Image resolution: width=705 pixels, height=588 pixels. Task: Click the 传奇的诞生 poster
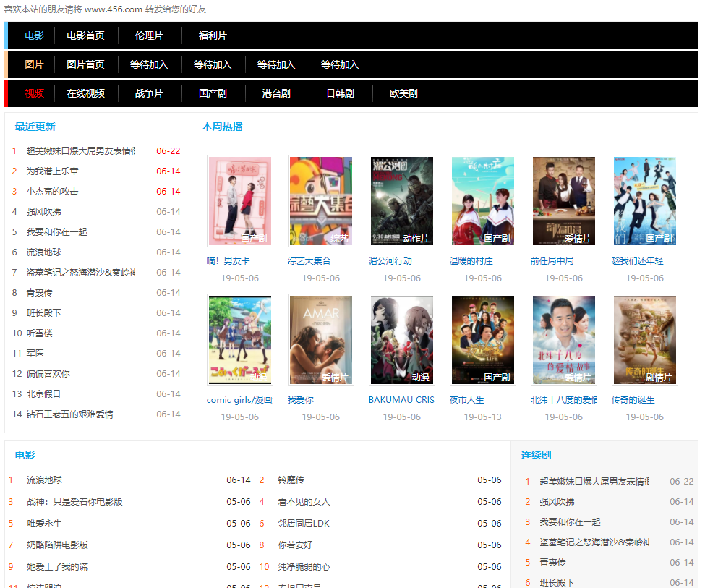tap(645, 339)
